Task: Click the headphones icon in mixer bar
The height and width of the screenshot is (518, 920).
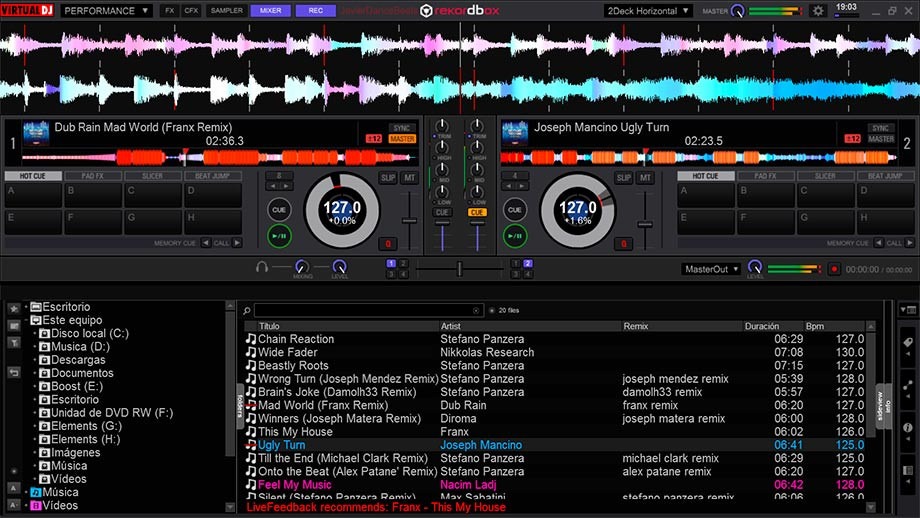Action: click(262, 267)
